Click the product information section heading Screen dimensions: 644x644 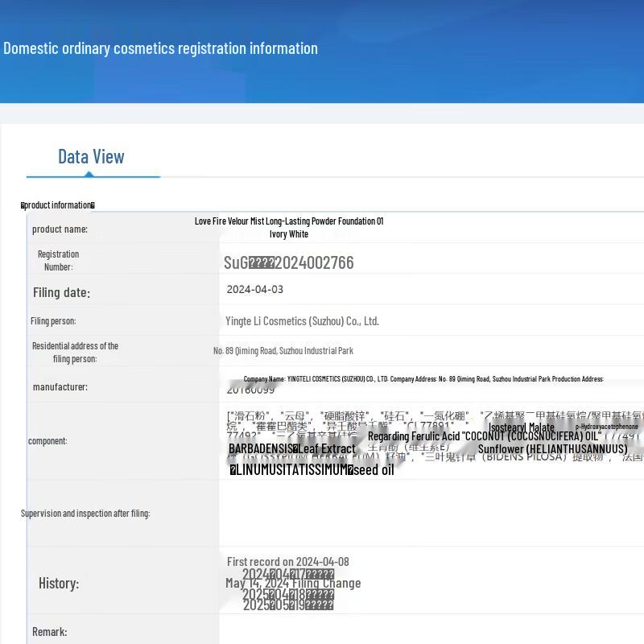pyautogui.click(x=58, y=205)
